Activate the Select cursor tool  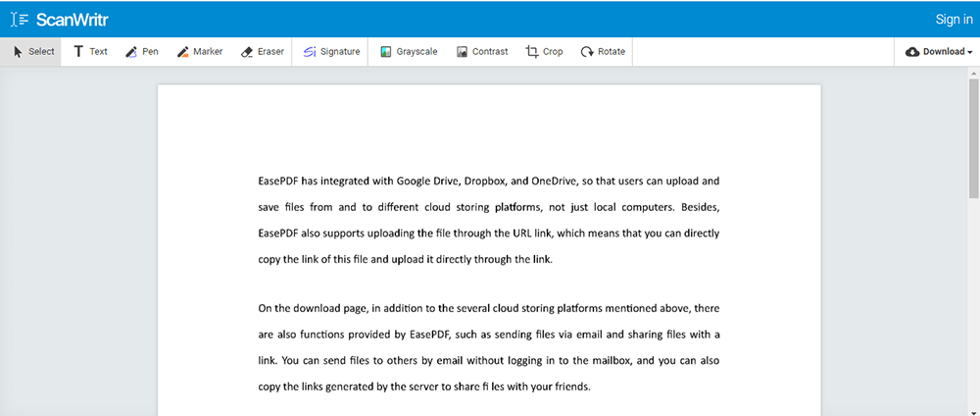33,52
